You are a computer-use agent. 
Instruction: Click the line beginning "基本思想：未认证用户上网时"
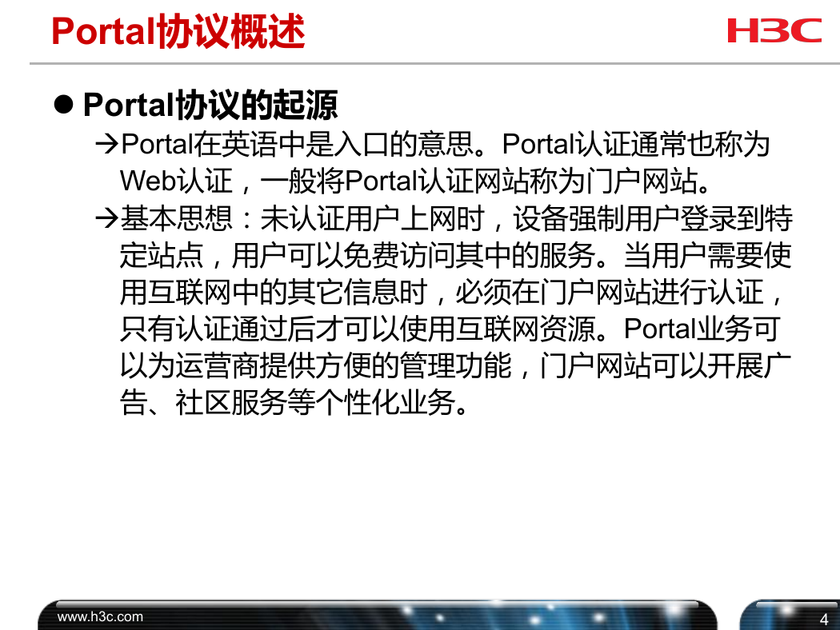tap(457, 218)
